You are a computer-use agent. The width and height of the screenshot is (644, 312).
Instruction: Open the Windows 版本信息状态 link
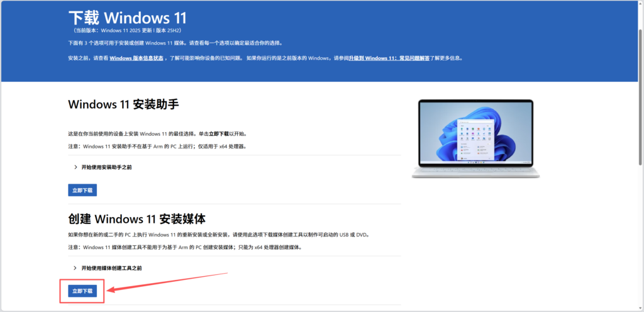click(136, 58)
